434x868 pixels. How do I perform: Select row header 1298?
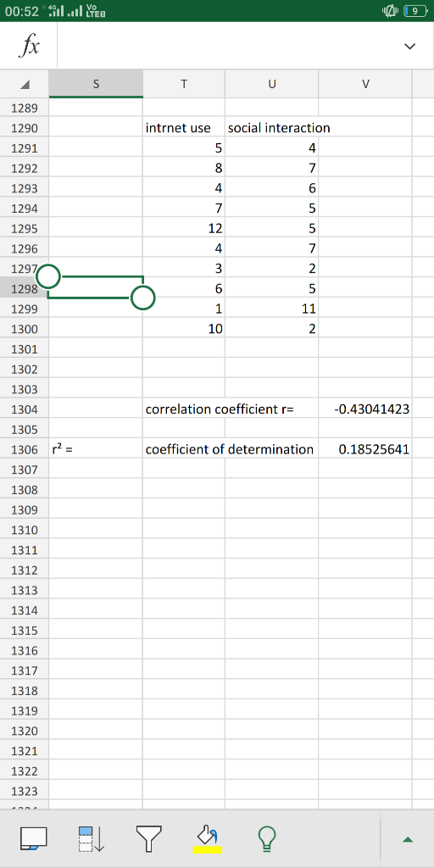point(25,289)
